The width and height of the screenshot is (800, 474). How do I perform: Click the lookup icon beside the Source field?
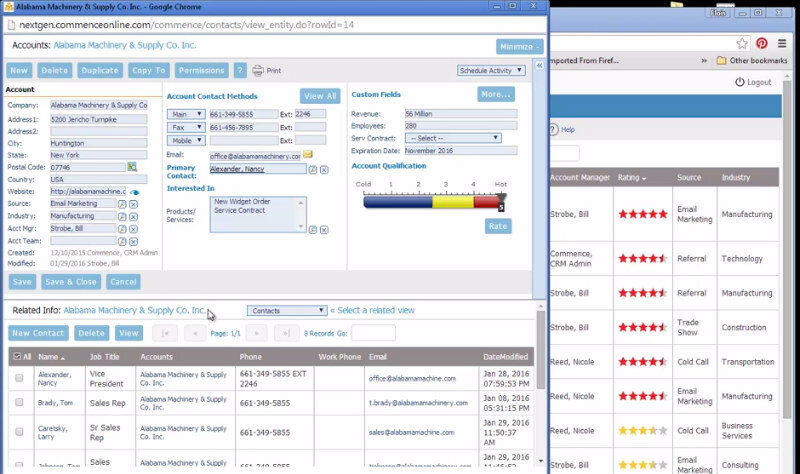[122, 203]
